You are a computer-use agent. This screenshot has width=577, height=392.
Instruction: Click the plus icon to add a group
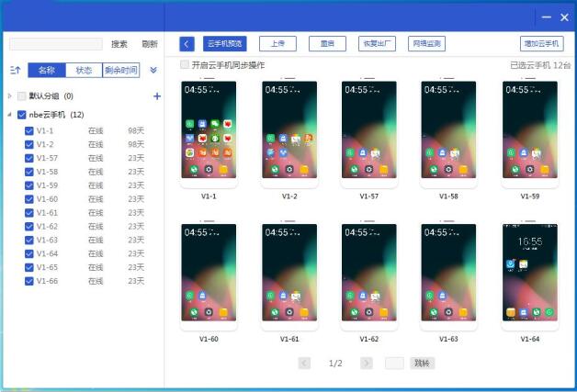(156, 96)
